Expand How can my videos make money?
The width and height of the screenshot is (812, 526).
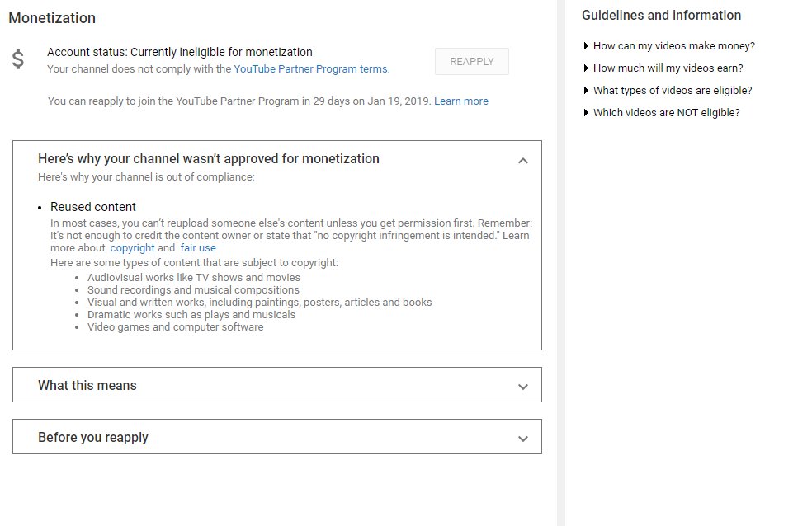(669, 45)
